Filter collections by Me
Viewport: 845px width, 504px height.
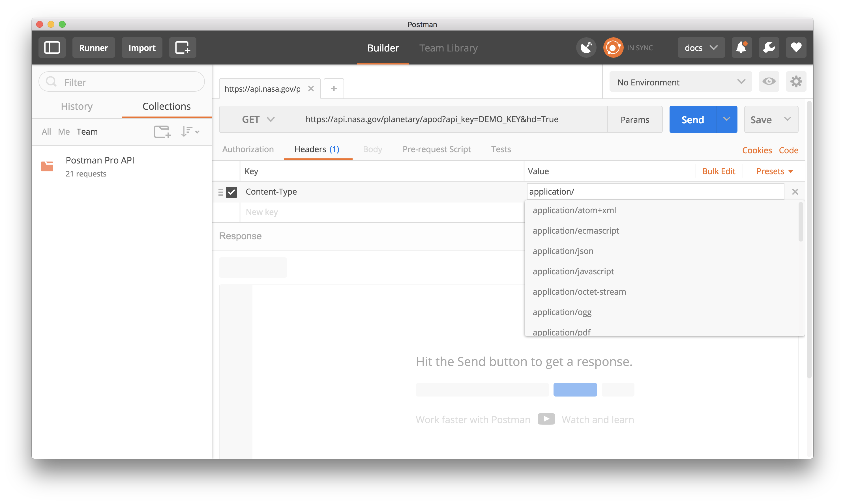click(64, 132)
